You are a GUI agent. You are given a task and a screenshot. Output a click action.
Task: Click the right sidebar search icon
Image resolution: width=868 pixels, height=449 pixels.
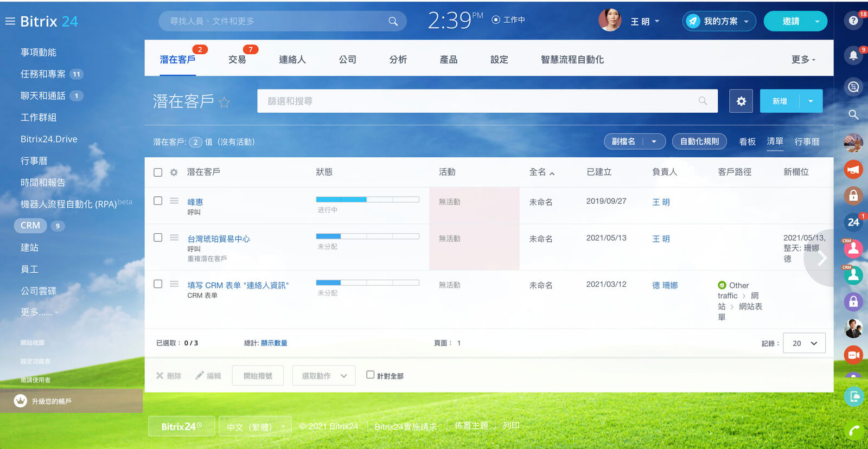pos(853,114)
